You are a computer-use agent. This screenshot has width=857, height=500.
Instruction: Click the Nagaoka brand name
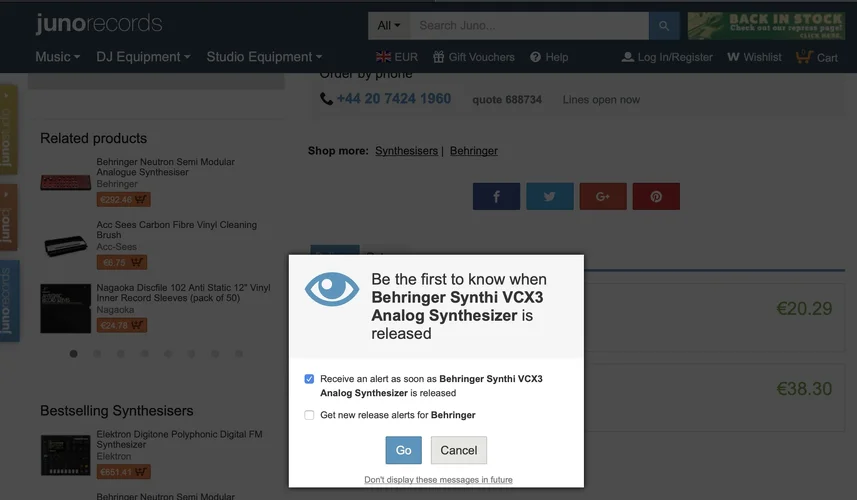(x=115, y=310)
